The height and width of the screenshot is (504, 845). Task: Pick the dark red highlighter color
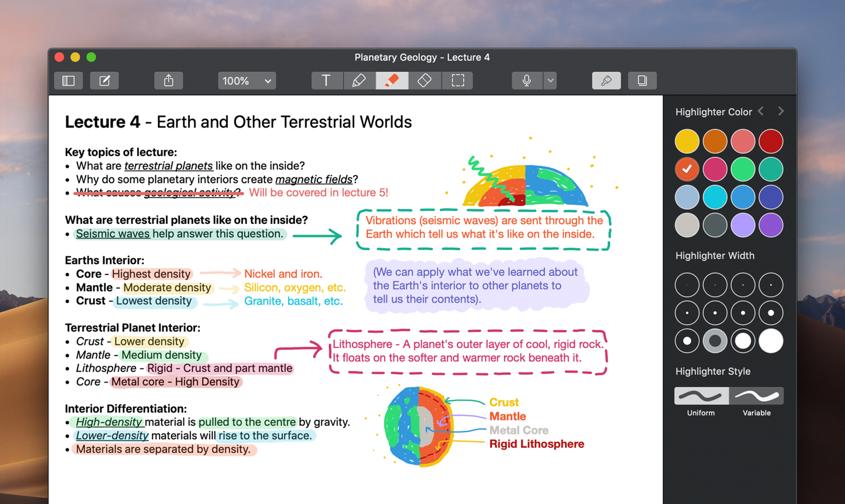[x=771, y=141]
